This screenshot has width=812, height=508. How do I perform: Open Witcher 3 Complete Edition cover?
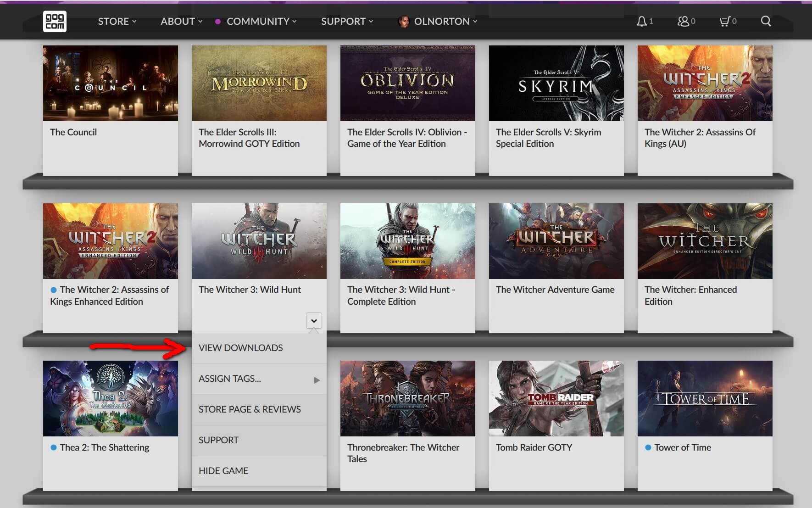(x=408, y=241)
